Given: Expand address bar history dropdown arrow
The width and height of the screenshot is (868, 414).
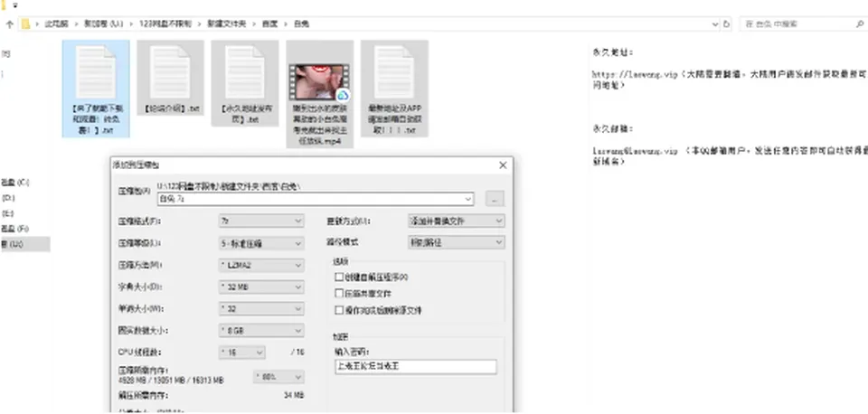Looking at the screenshot, I should coord(715,24).
